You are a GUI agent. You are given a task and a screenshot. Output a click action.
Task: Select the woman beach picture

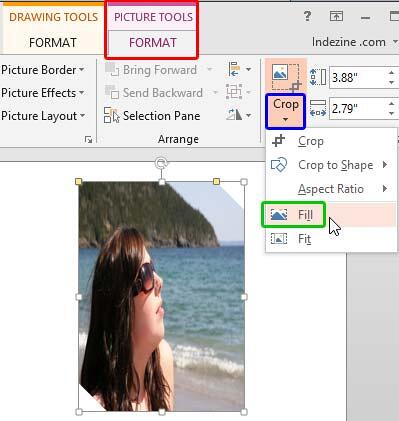coord(161,297)
